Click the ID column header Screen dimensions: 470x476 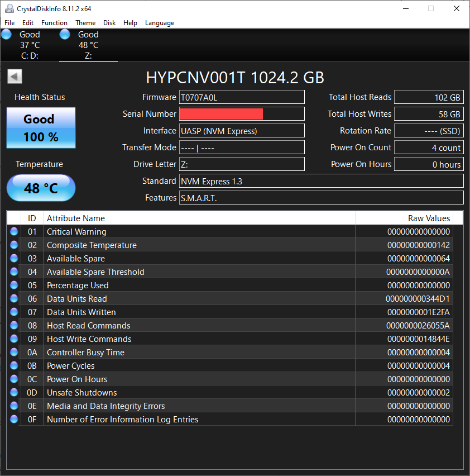32,218
